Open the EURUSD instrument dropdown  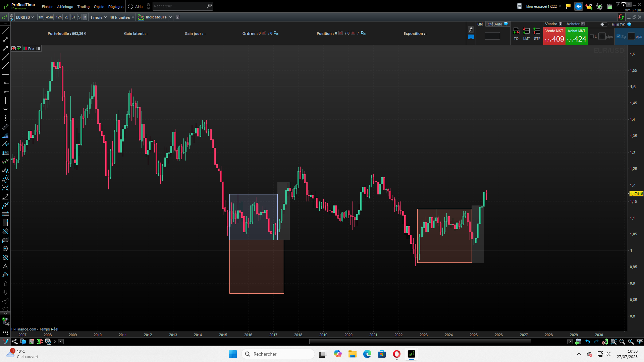click(25, 17)
